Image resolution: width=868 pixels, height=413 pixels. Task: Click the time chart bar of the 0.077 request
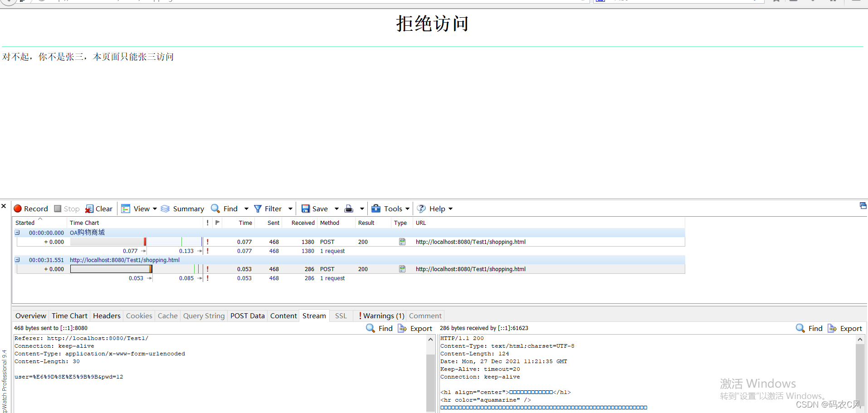[108, 242]
